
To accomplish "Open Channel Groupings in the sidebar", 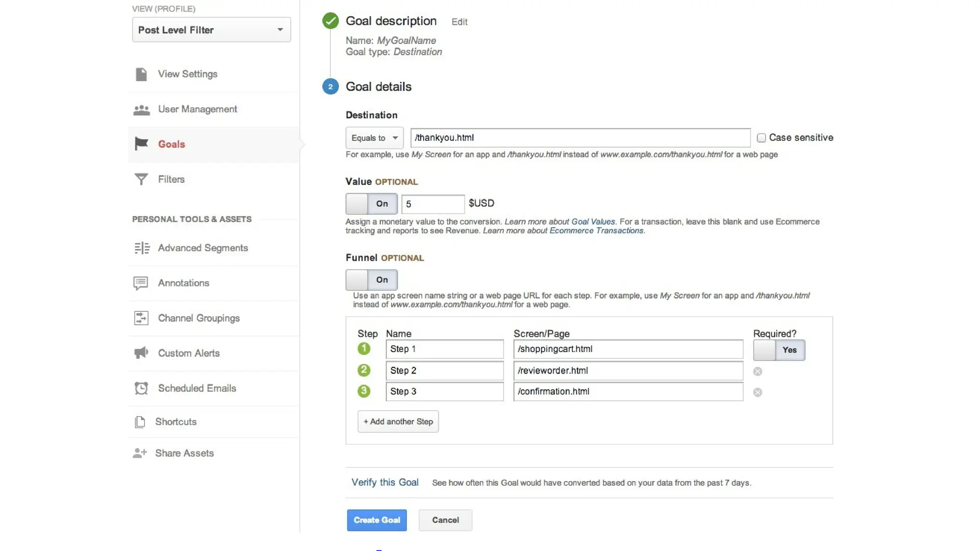I will coord(199,318).
